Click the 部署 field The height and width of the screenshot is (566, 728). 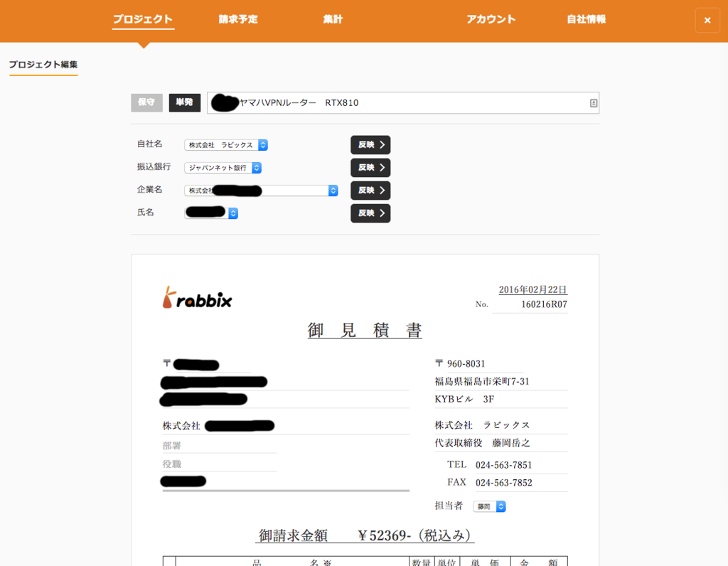[219, 446]
